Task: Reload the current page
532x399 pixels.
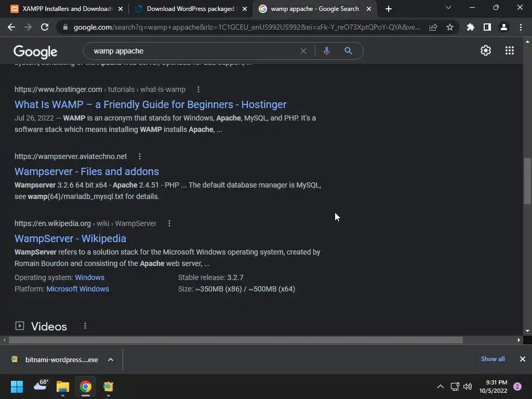Action: pos(45,27)
